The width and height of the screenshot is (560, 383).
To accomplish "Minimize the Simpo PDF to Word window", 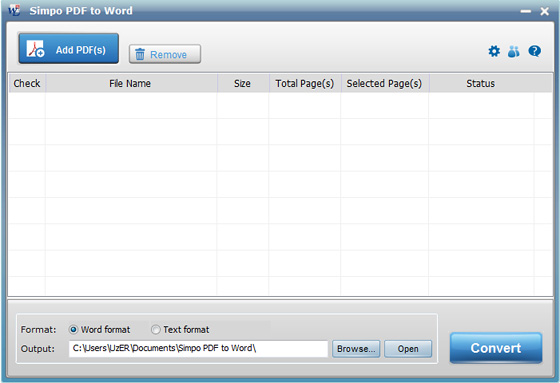I will point(525,11).
